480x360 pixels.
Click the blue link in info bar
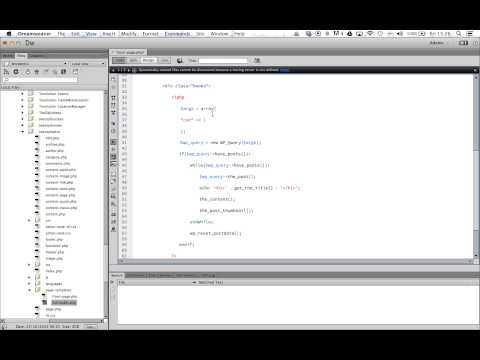point(284,70)
